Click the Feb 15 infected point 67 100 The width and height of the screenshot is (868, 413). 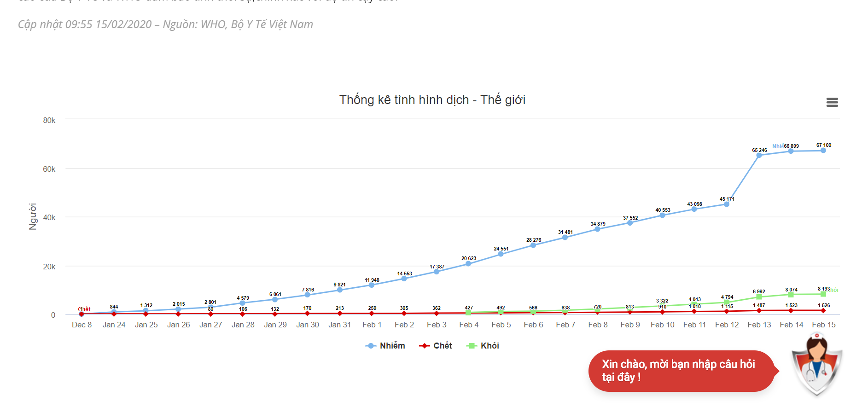823,151
